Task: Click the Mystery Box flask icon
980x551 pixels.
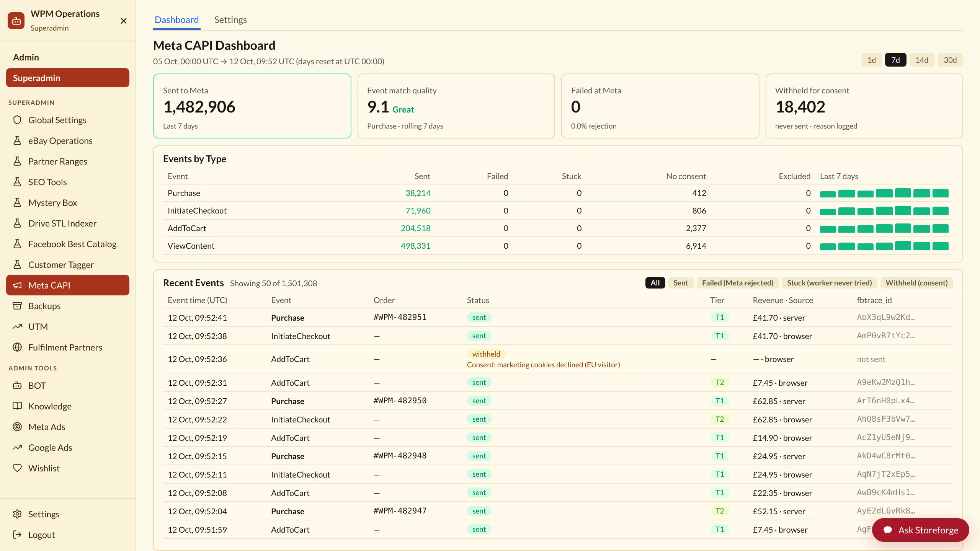Action: (x=17, y=202)
